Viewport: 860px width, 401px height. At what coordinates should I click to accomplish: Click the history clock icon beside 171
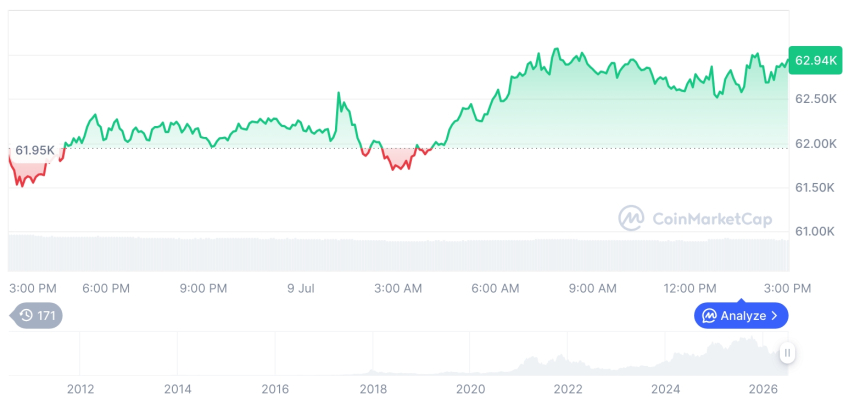pyautogui.click(x=26, y=315)
